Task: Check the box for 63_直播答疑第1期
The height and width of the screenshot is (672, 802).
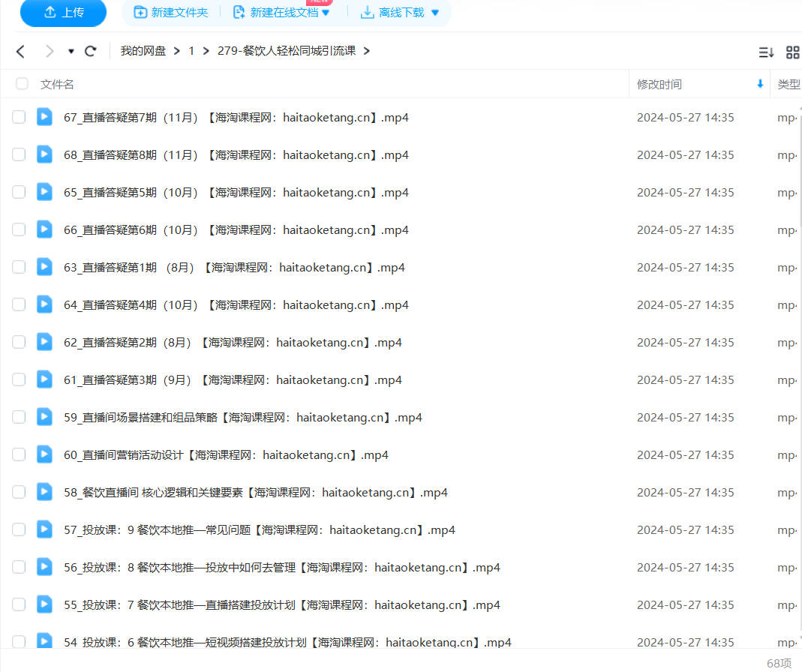Action: 19,267
